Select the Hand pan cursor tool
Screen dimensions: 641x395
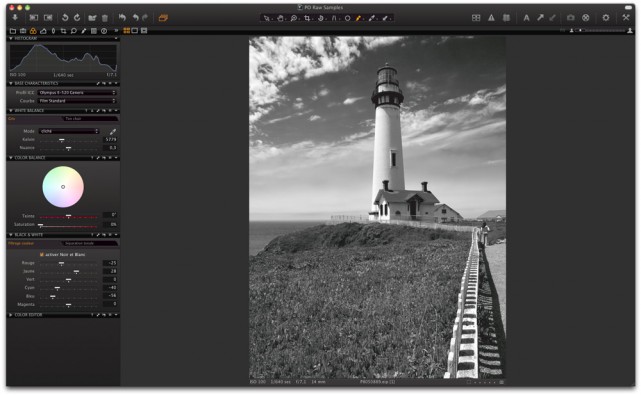[x=280, y=18]
